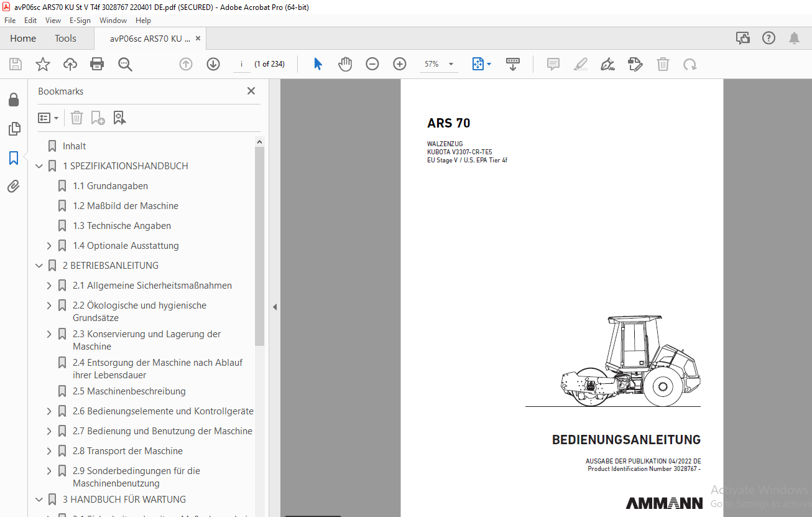The width and height of the screenshot is (812, 517).
Task: Expand 2.8 Transport der Maschine
Action: pyautogui.click(x=49, y=451)
